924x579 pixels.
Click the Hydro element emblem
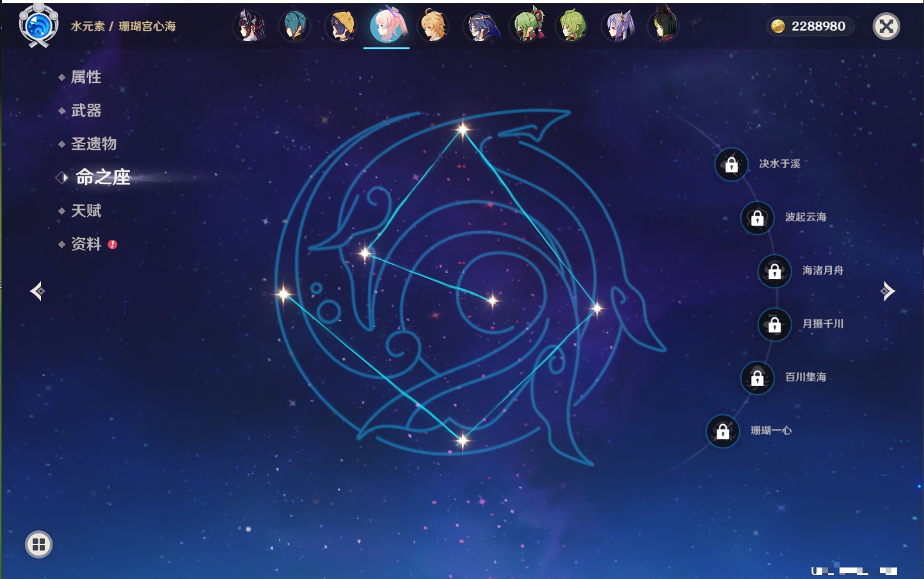coord(38,26)
